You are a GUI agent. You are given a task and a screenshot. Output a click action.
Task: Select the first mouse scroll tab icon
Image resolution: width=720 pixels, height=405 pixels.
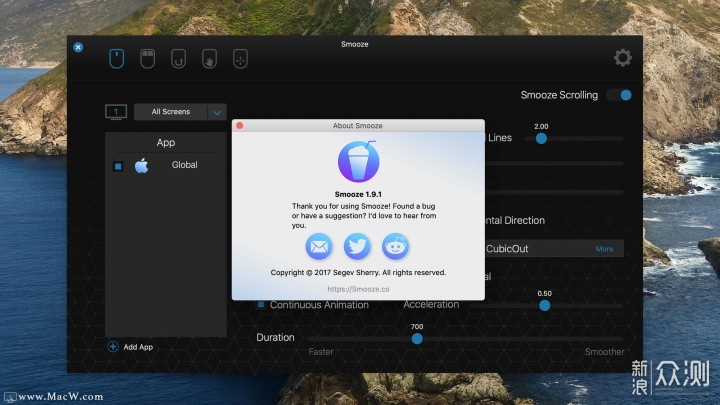(117, 59)
